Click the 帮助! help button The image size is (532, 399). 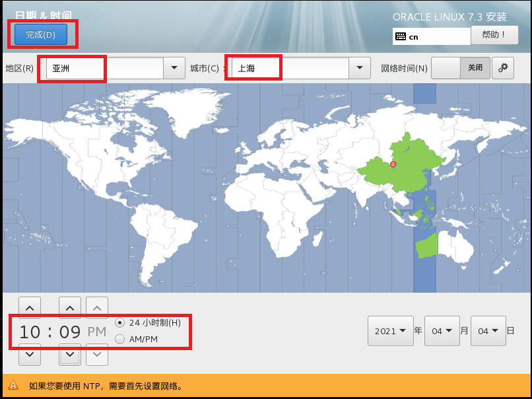(x=494, y=35)
